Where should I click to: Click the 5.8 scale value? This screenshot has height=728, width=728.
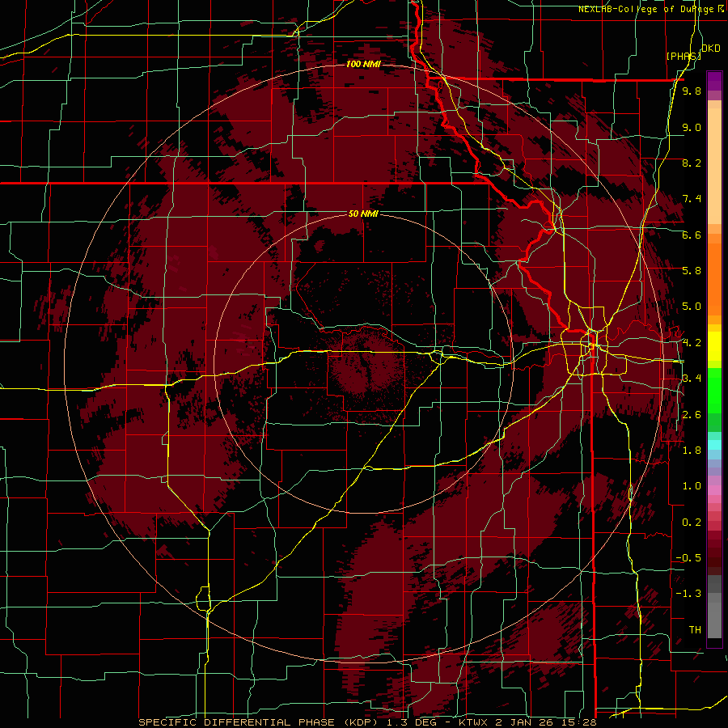click(x=692, y=271)
